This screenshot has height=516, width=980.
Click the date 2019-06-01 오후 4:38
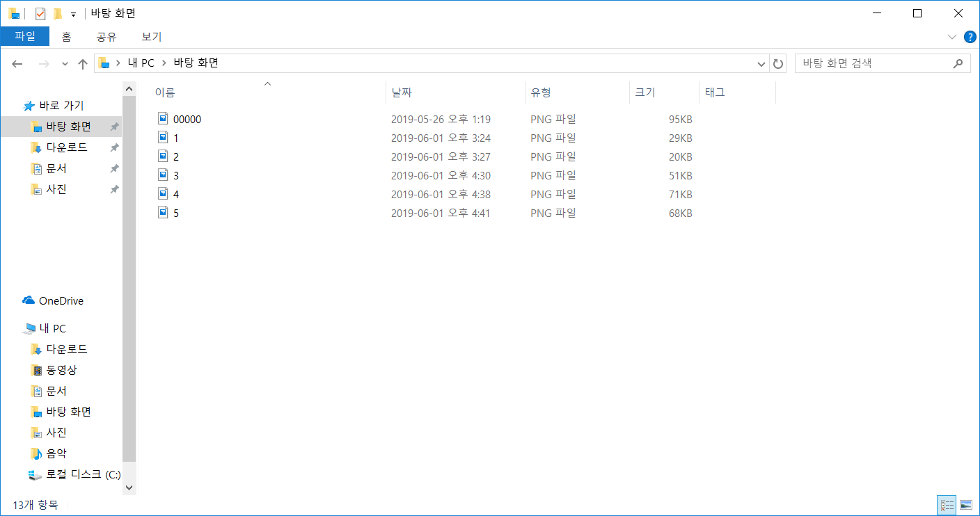coord(441,195)
